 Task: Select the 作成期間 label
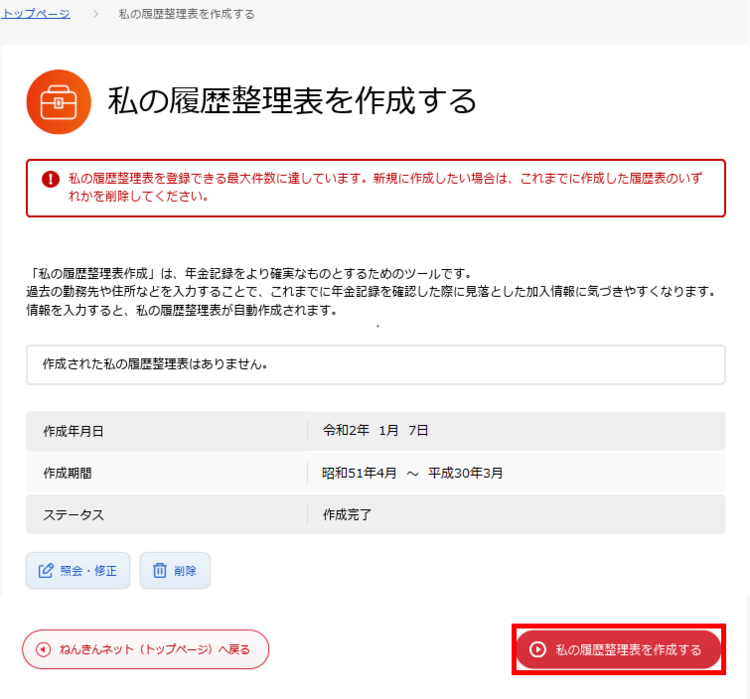(x=67, y=473)
